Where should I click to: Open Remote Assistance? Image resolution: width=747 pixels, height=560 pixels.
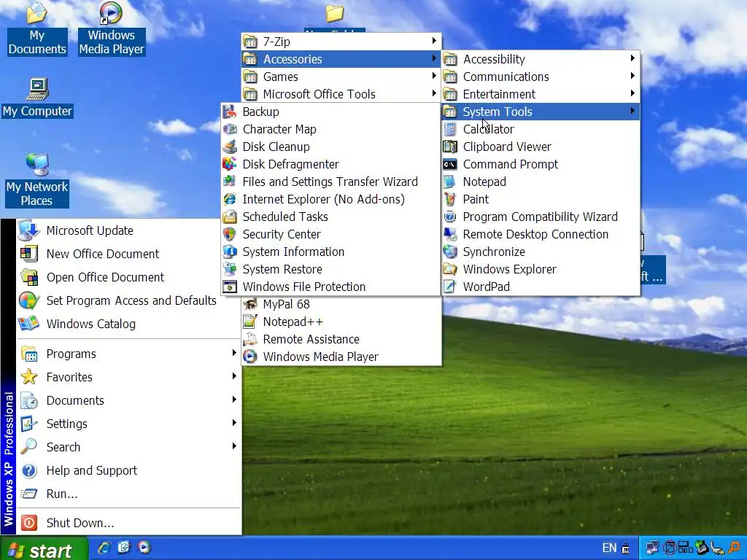(341, 340)
